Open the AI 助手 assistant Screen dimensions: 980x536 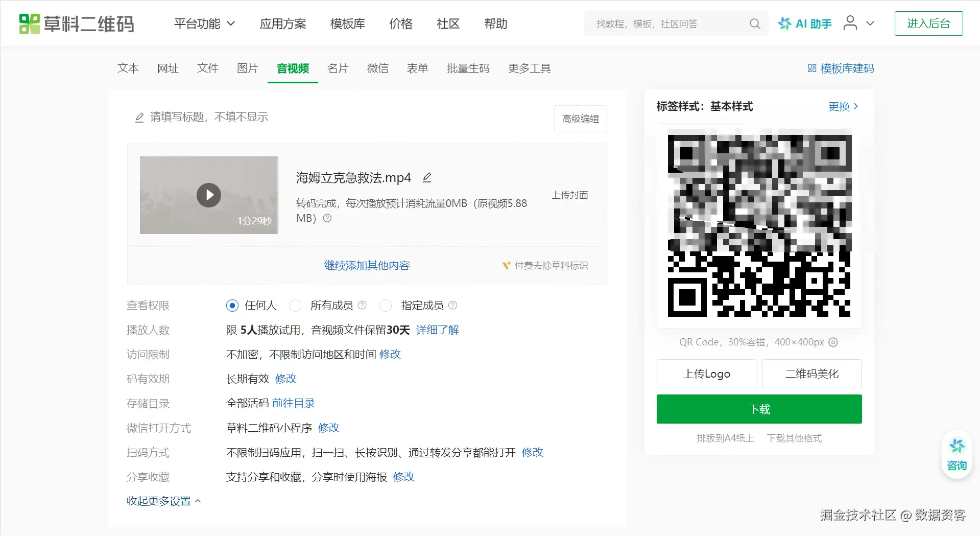805,24
